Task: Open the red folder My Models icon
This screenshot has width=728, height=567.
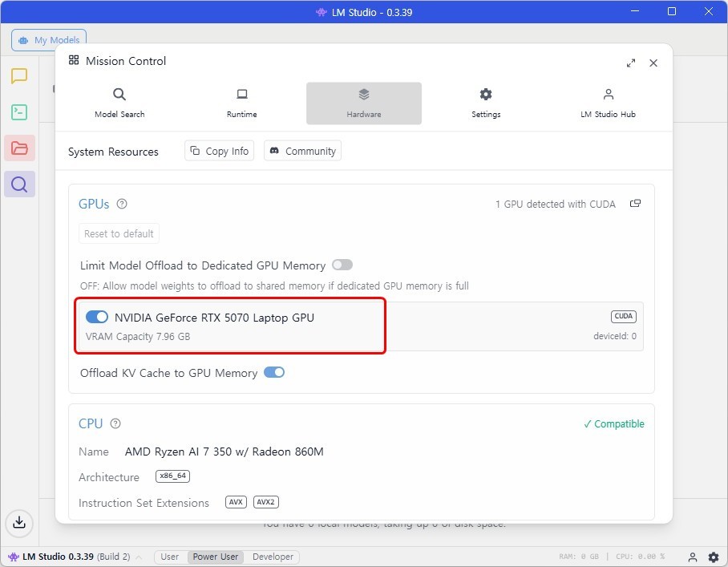Action: tap(19, 148)
